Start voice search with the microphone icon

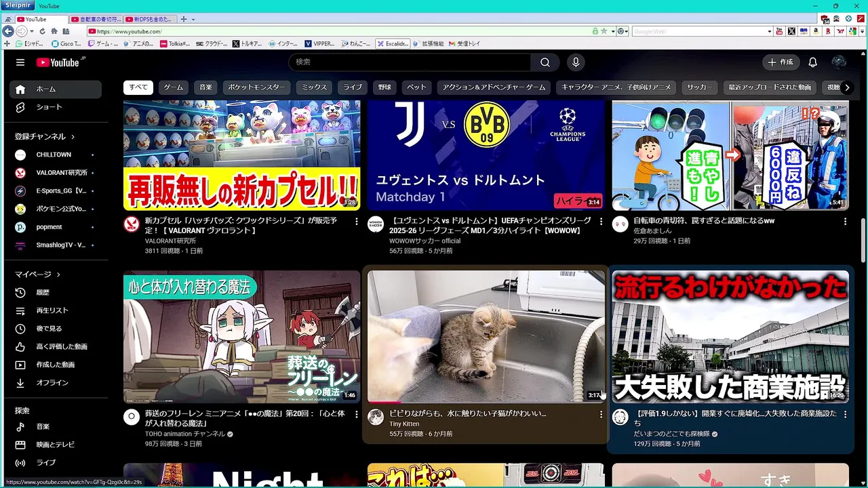tap(576, 62)
